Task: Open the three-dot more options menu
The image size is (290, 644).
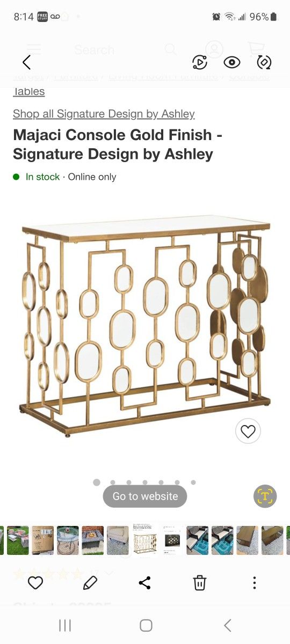Action: pos(254,582)
